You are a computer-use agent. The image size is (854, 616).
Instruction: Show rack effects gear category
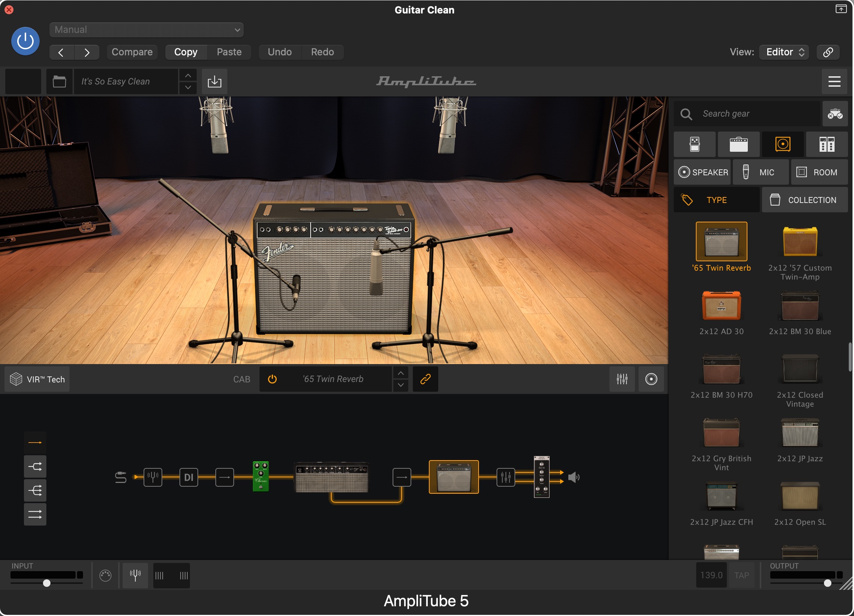pos(827,144)
